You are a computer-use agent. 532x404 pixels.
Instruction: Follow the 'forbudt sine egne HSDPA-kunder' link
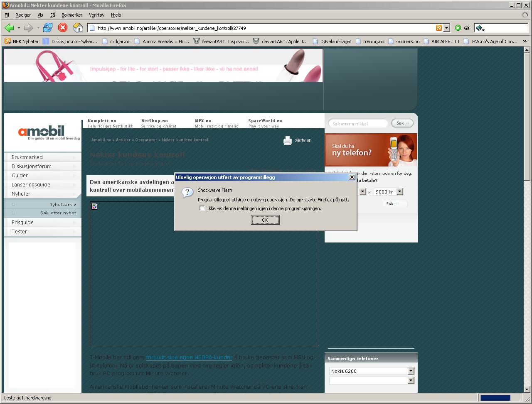[x=189, y=357]
